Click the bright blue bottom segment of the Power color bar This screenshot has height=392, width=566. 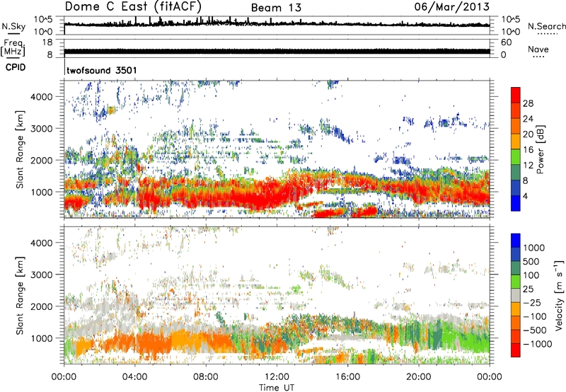point(516,203)
